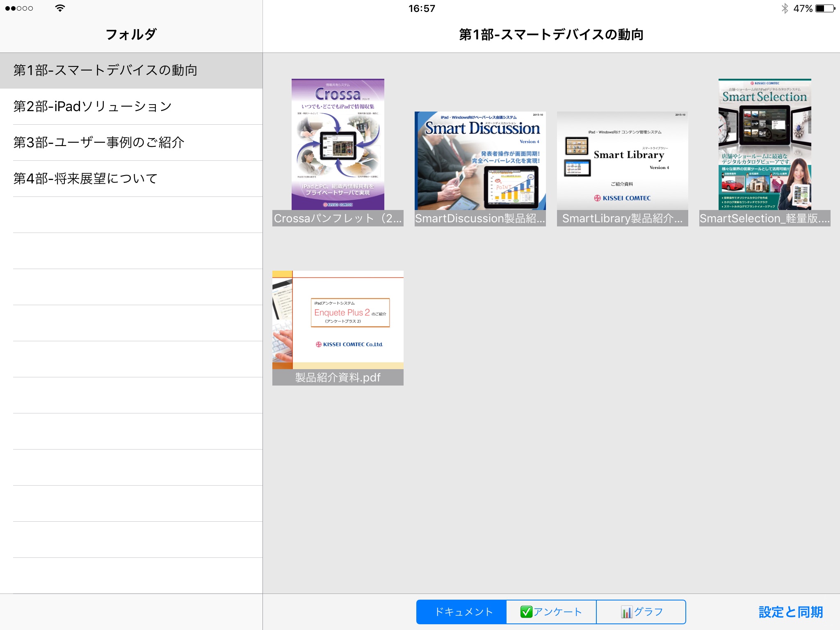840x630 pixels.
Task: Open folder 第4部-将来展望について
Action: [131, 179]
